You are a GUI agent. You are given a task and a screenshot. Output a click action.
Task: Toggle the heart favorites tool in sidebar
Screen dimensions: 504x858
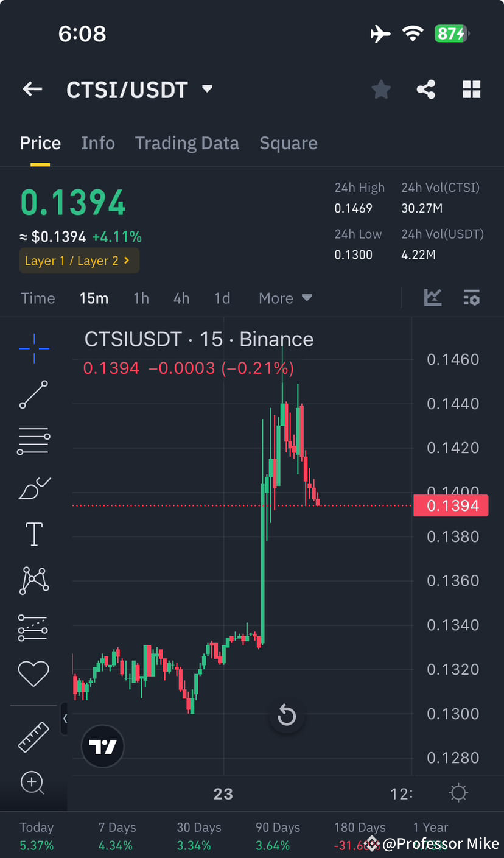(x=33, y=673)
